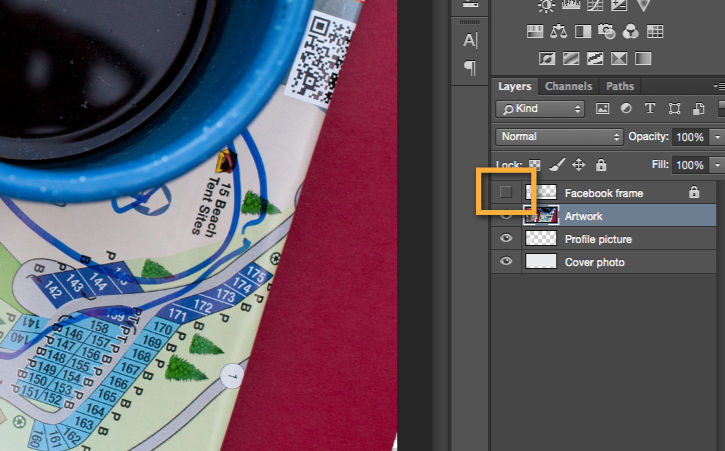Add a Curves adjustment layer
This screenshot has height=451, width=725.
click(595, 5)
